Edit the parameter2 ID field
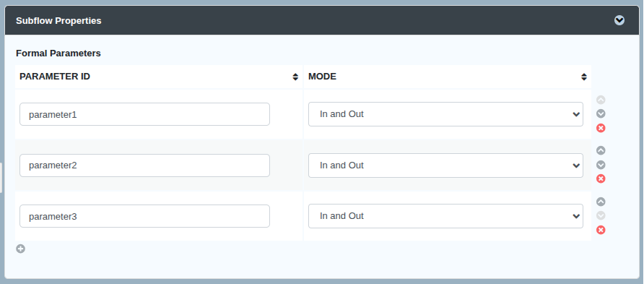Image resolution: width=644 pixels, height=284 pixels. (144, 165)
